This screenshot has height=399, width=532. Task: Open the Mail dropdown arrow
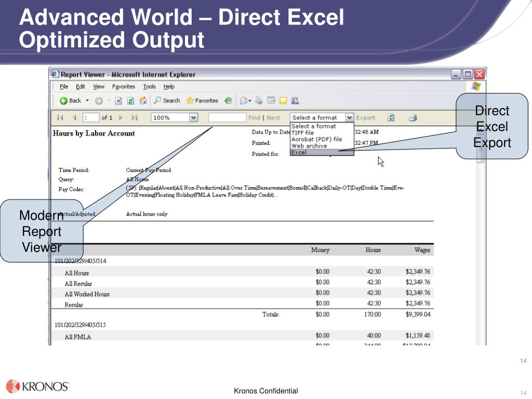pos(250,101)
